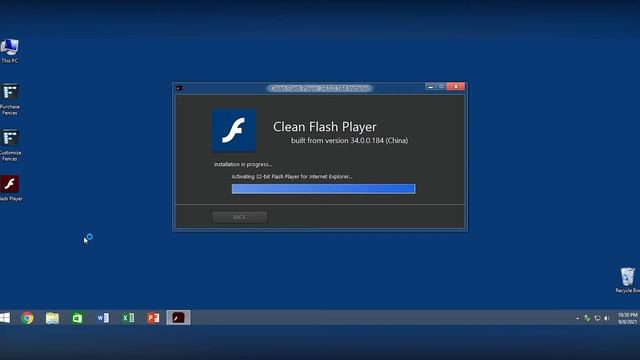640x360 pixels.
Task: Show hidden system tray icons
Action: coord(578,318)
